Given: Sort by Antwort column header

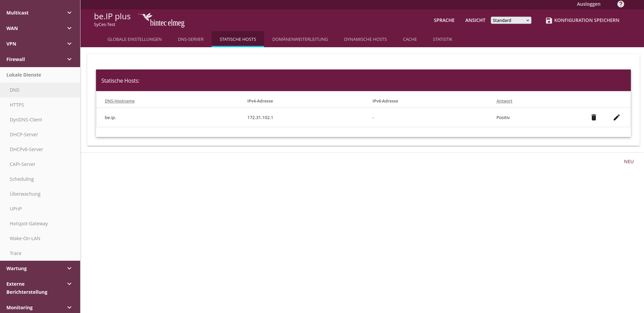Looking at the screenshot, I should click(504, 101).
